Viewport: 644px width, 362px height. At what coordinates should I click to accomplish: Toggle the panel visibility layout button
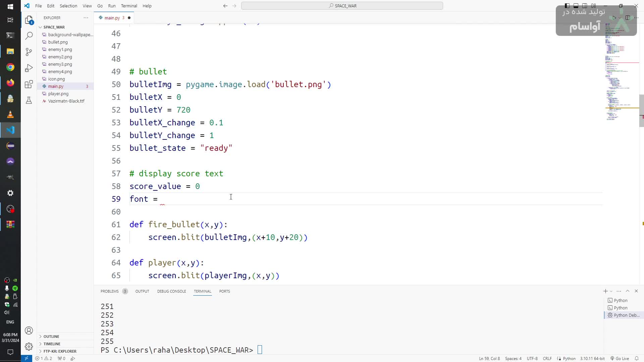[x=576, y=6]
